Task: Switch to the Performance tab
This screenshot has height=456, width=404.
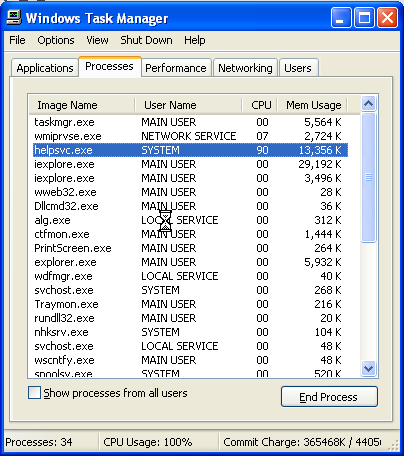Action: pyautogui.click(x=176, y=68)
